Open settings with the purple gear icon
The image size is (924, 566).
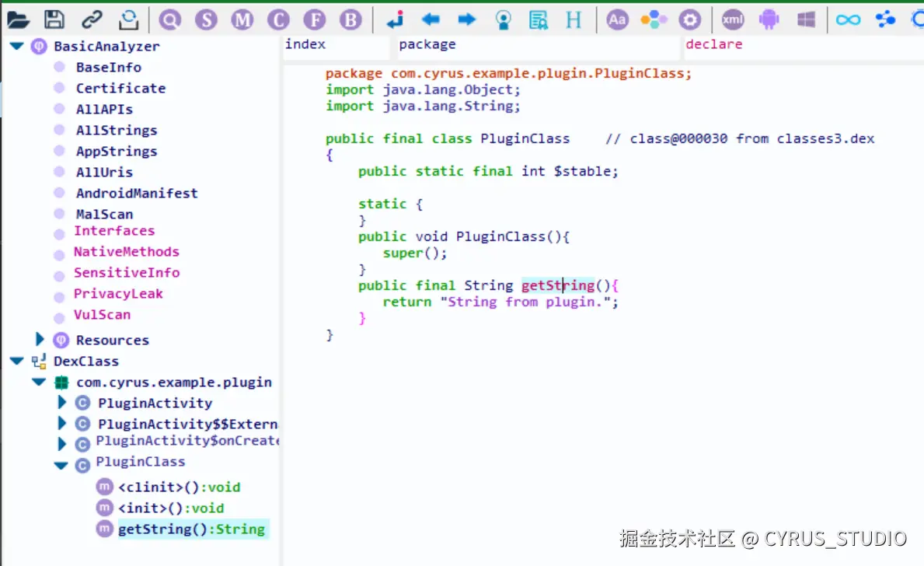click(x=689, y=20)
